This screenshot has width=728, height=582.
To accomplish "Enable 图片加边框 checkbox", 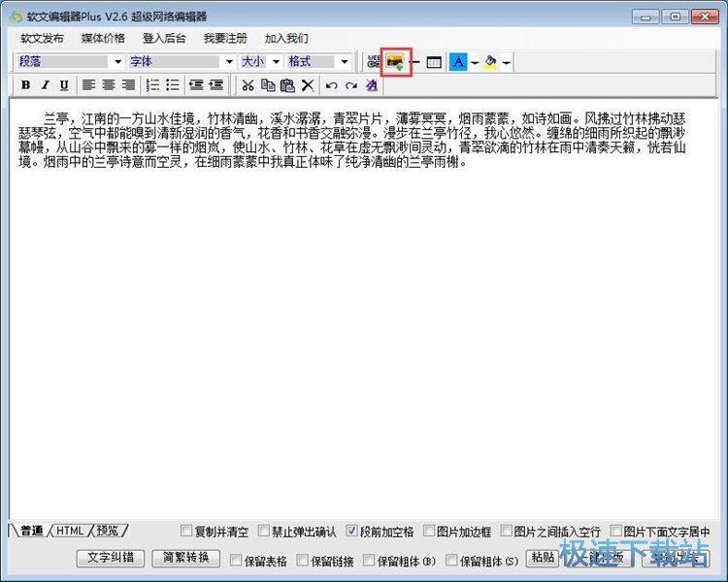I will [x=429, y=531].
